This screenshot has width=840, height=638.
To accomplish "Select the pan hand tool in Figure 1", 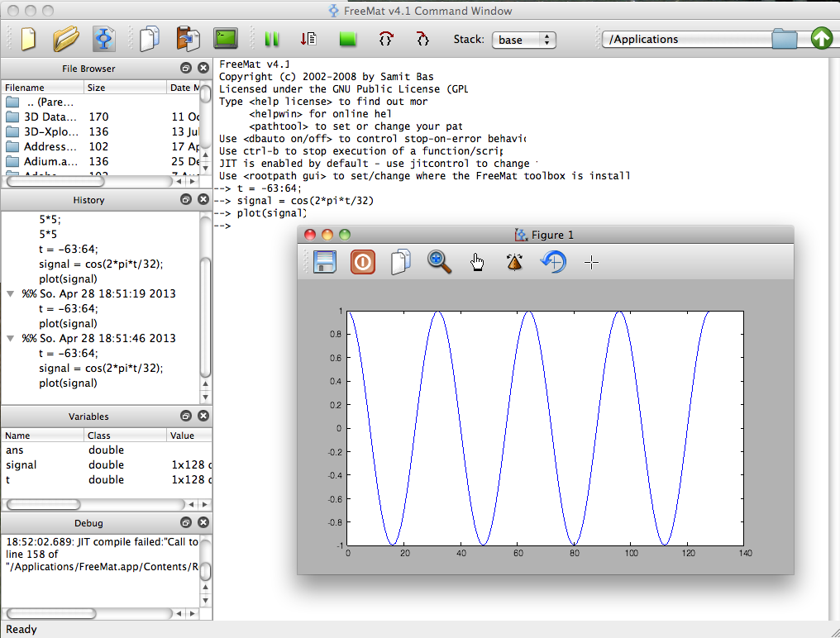I will coord(477,263).
